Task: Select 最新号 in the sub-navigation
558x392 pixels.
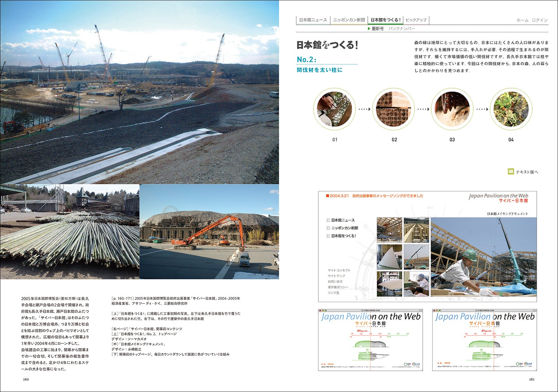Action: click(x=378, y=29)
